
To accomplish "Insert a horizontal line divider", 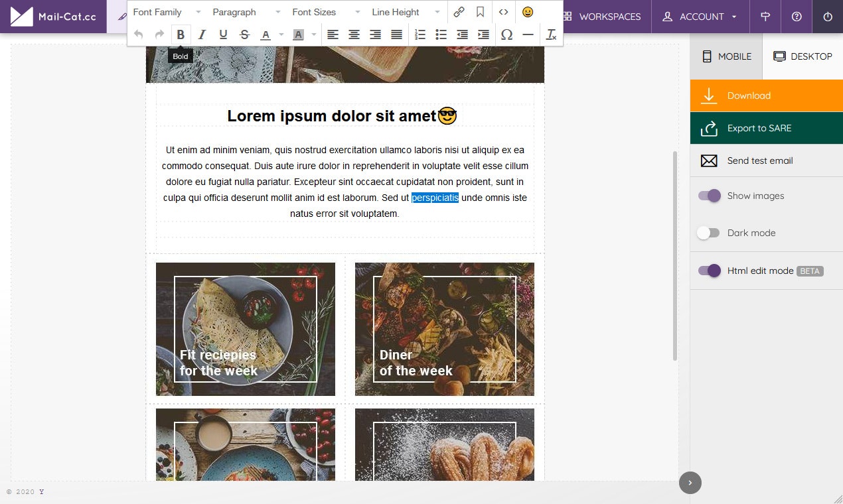I will coord(528,34).
